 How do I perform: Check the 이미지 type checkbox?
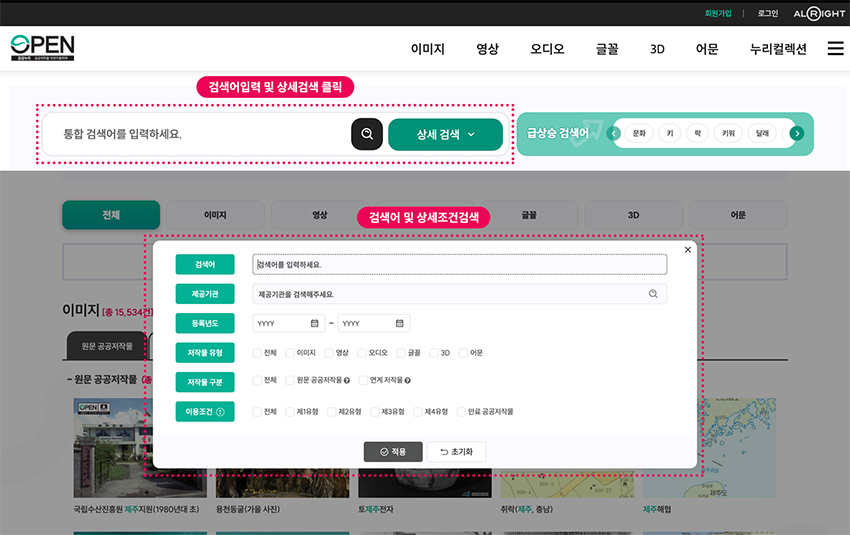tap(290, 353)
